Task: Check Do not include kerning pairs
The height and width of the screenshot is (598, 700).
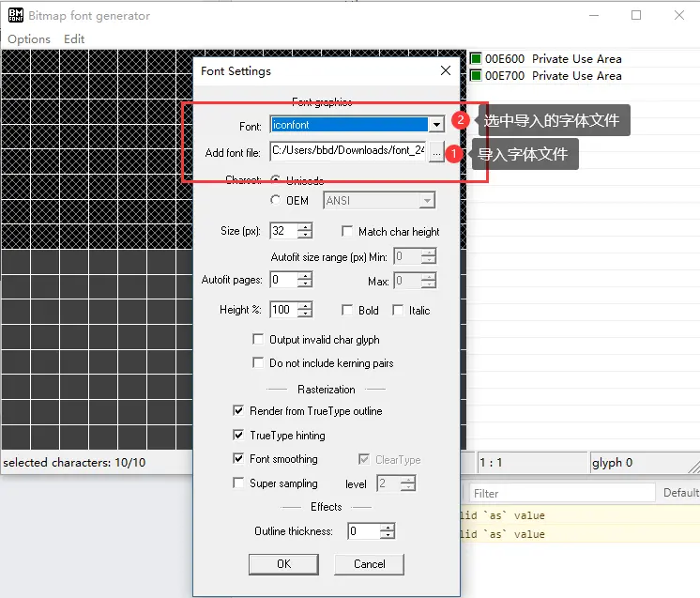Action: tap(258, 362)
